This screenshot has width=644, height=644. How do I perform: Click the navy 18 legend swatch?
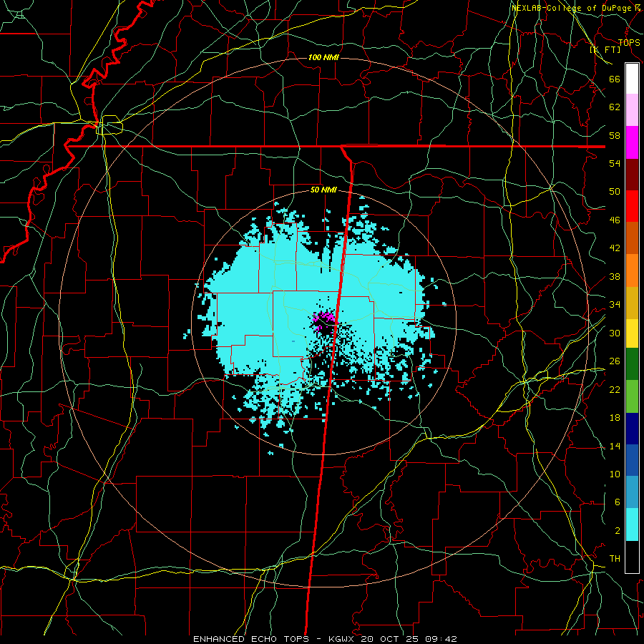[x=632, y=429]
